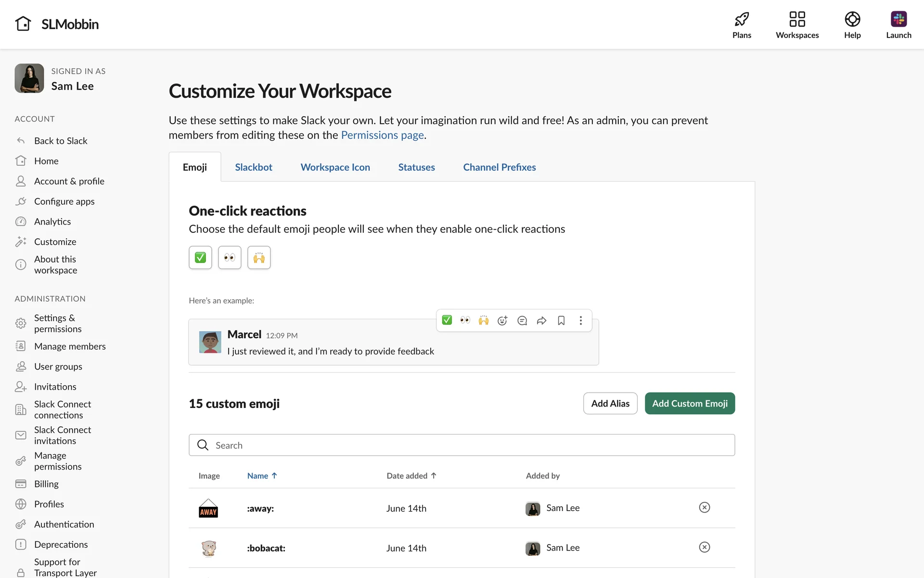Click the emoji Search field
Viewport: 924px width, 578px height.
click(462, 445)
